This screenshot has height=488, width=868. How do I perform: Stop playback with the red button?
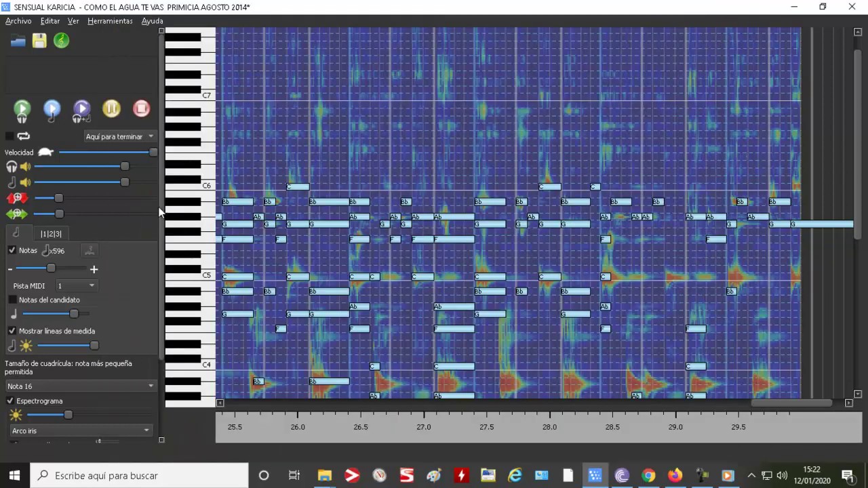[x=141, y=108]
